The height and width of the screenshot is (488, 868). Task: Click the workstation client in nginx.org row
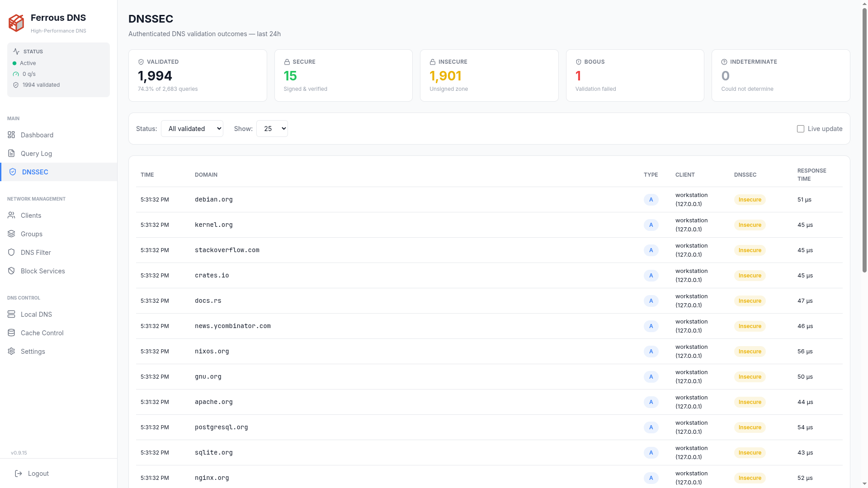pyautogui.click(x=692, y=478)
